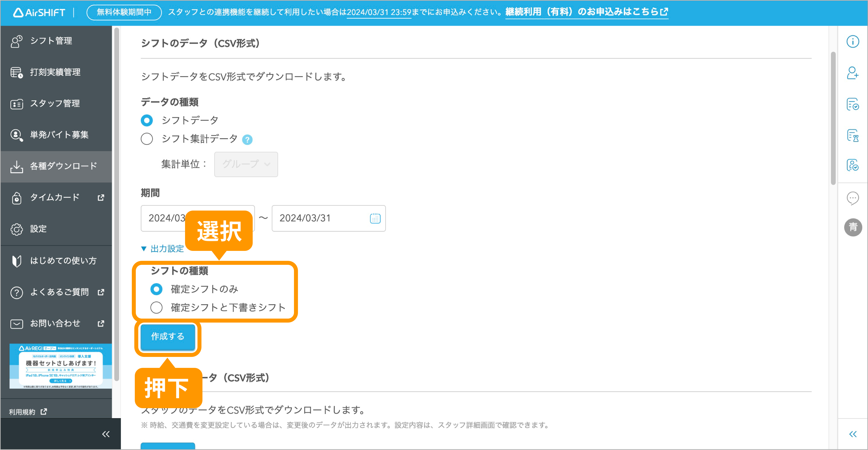The height and width of the screenshot is (450, 868).
Task: Open the chat bubble icon in right panel
Action: pyautogui.click(x=853, y=198)
